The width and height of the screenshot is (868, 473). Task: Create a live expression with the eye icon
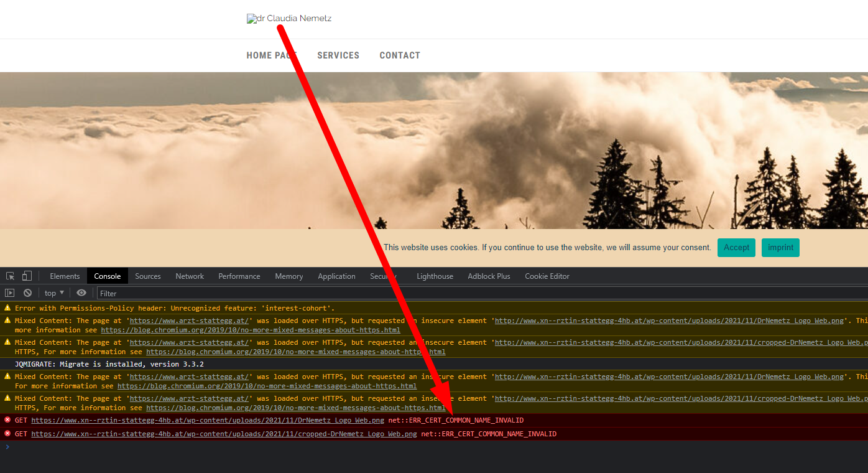81,293
